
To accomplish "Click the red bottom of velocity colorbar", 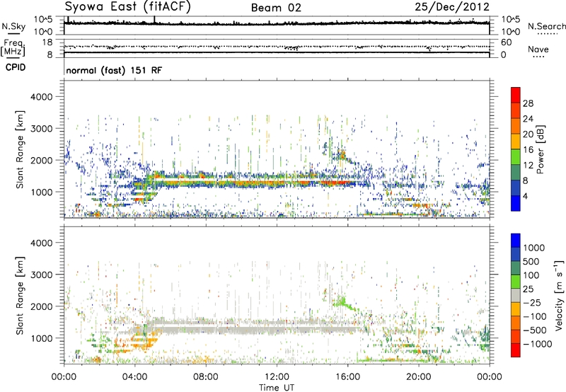I will [x=516, y=350].
